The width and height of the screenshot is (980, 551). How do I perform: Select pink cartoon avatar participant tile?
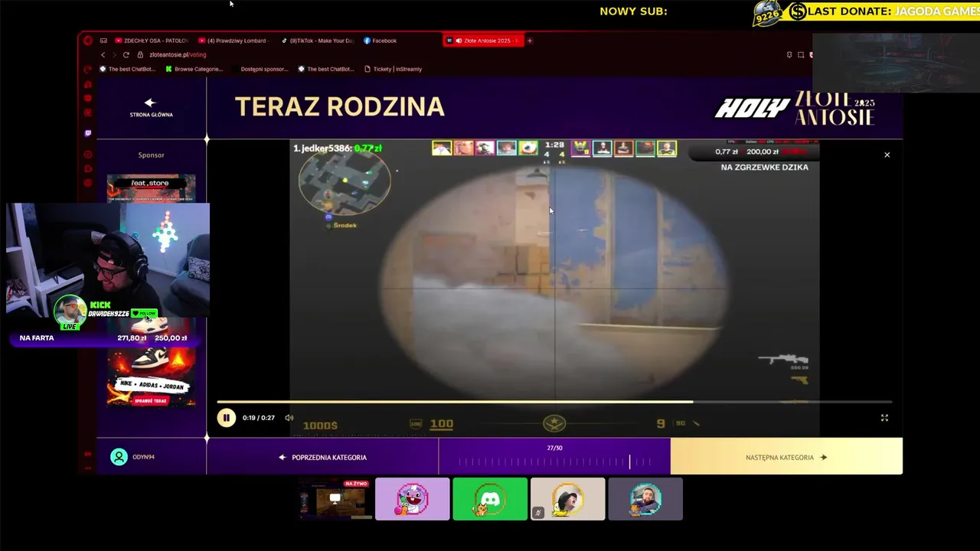pyautogui.click(x=413, y=499)
